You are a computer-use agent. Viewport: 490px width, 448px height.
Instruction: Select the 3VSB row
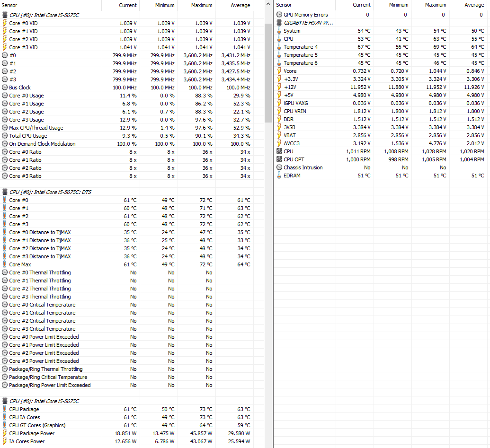click(x=382, y=127)
